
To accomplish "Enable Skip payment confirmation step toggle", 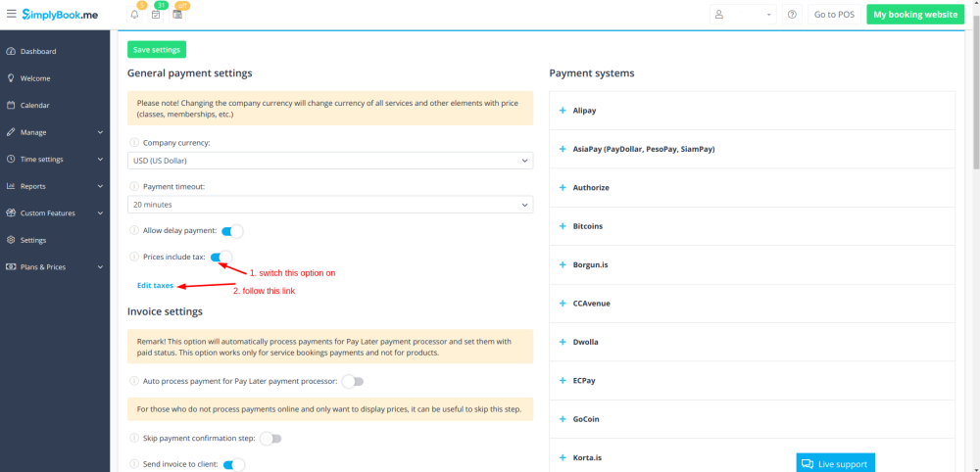I will (269, 439).
